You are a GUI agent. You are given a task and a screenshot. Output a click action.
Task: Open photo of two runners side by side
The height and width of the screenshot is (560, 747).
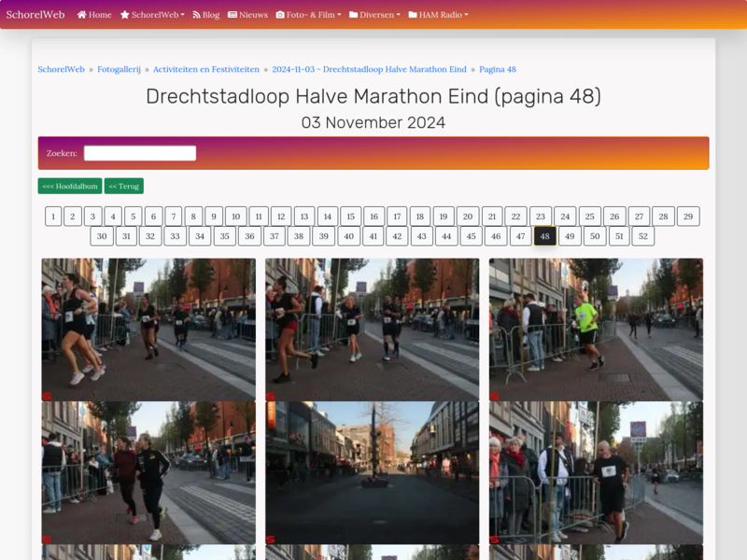click(x=148, y=472)
